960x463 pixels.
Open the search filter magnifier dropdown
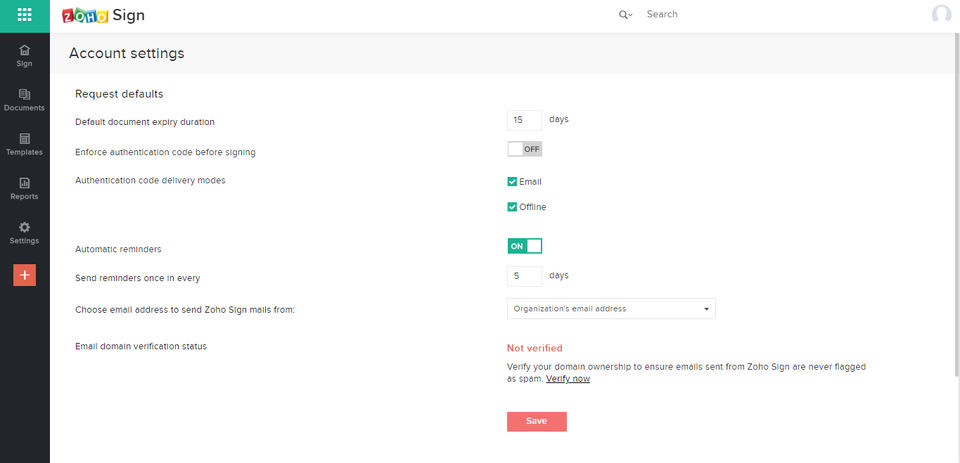pos(625,15)
